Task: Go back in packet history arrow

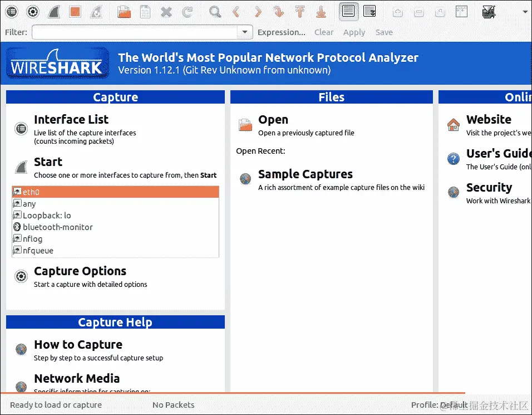Action: point(236,12)
